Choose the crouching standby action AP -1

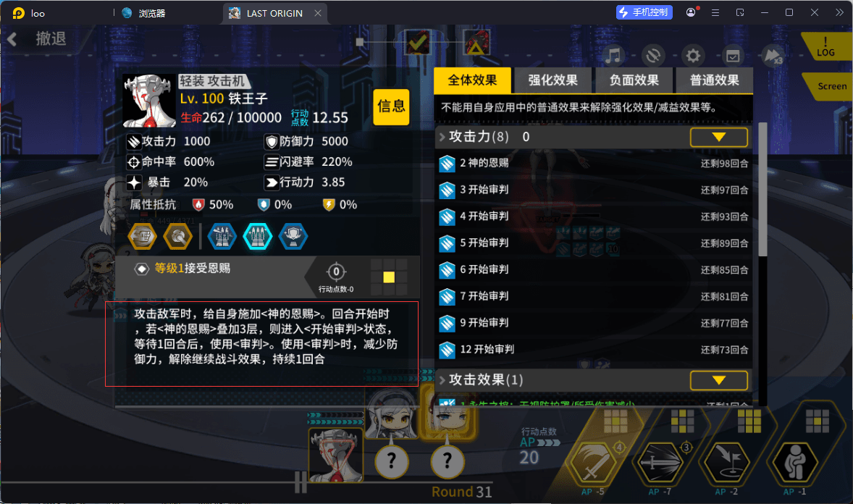pos(795,463)
